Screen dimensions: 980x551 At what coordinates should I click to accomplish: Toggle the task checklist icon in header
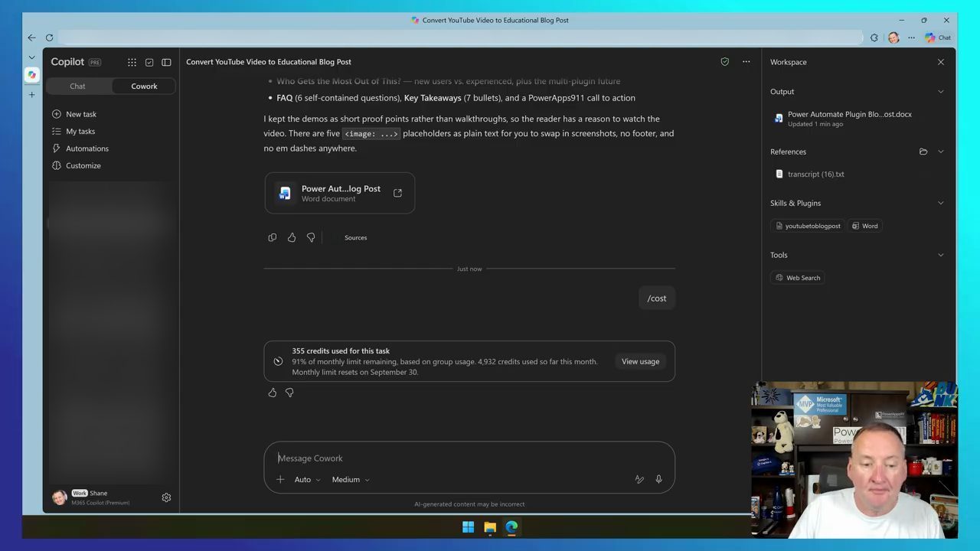click(x=149, y=62)
